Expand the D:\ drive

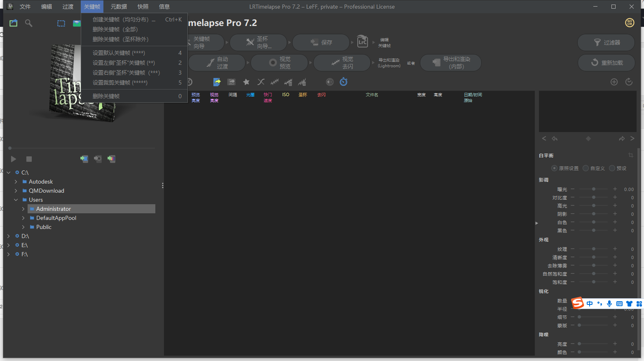[9, 236]
